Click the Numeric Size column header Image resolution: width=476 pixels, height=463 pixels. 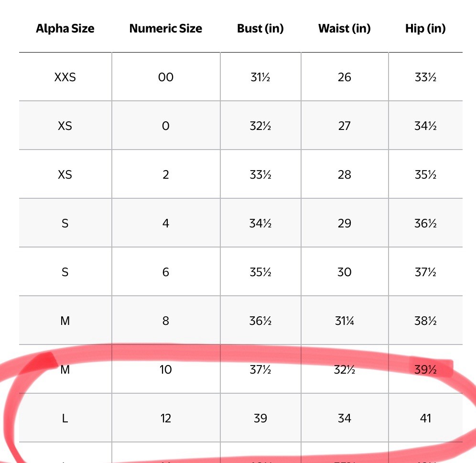coord(166,29)
